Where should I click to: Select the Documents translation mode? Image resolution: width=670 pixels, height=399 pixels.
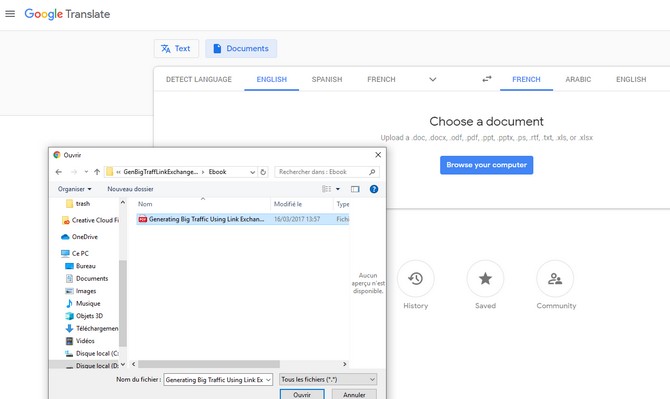[x=241, y=49]
